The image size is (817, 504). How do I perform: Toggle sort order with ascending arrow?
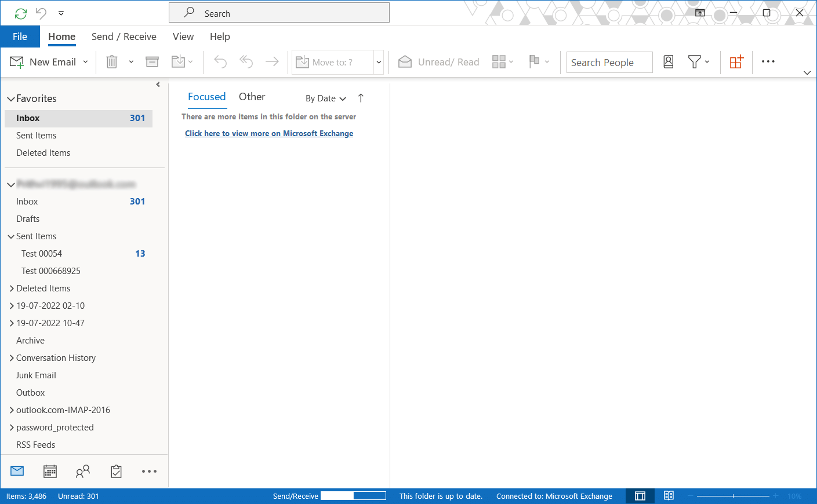coord(361,98)
